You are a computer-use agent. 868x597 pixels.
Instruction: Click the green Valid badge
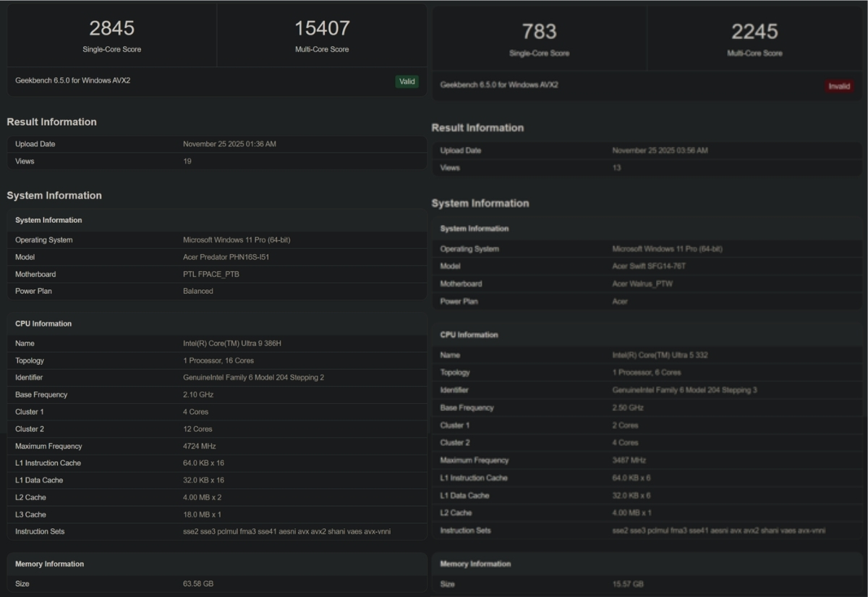pyautogui.click(x=407, y=82)
